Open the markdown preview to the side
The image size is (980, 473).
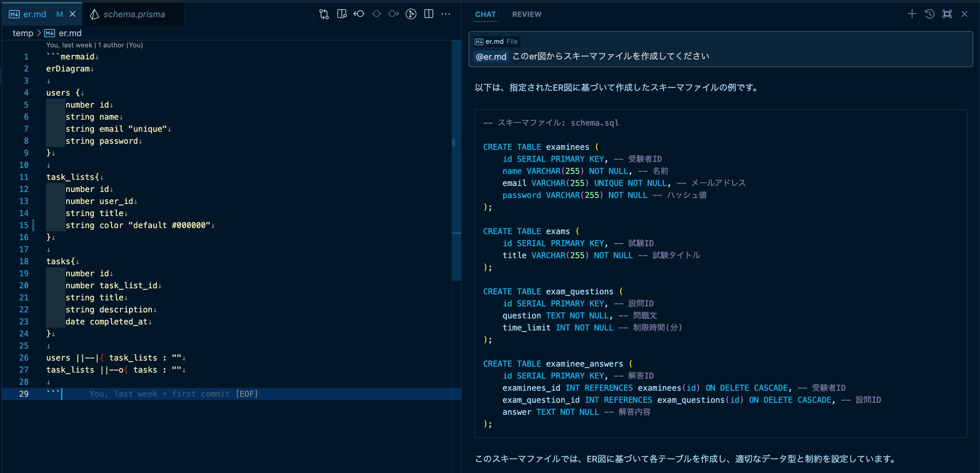coord(342,14)
